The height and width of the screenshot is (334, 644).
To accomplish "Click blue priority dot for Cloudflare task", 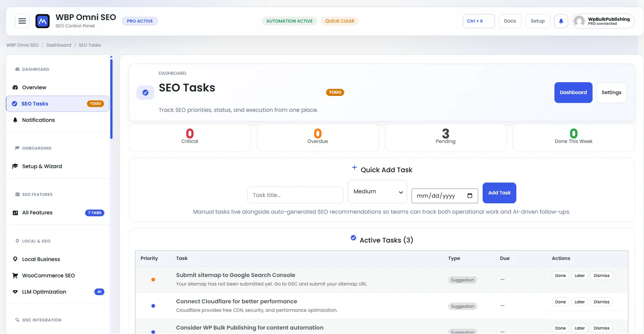I will (x=153, y=306).
